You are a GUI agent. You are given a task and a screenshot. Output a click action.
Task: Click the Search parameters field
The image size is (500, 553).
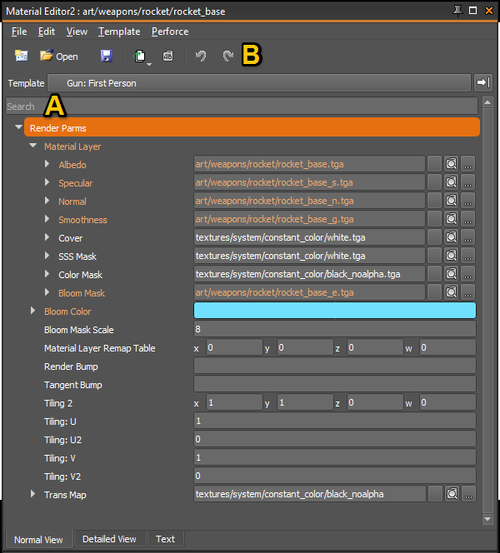(x=242, y=106)
